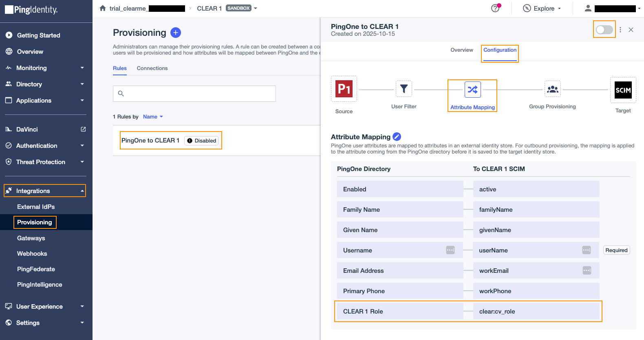Switch to the Rules tab
The image size is (644, 340).
(120, 68)
